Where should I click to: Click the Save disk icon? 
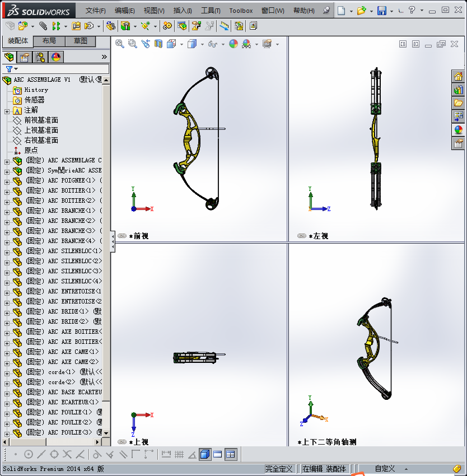point(382,11)
